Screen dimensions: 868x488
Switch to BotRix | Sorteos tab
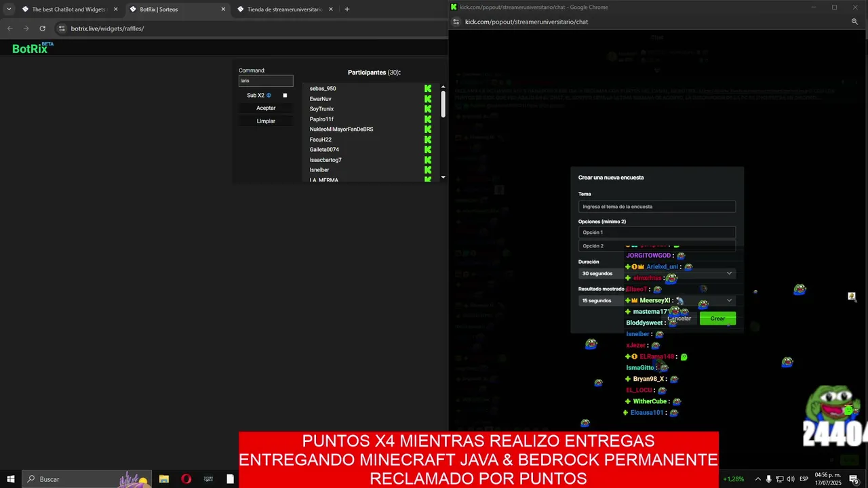(176, 9)
